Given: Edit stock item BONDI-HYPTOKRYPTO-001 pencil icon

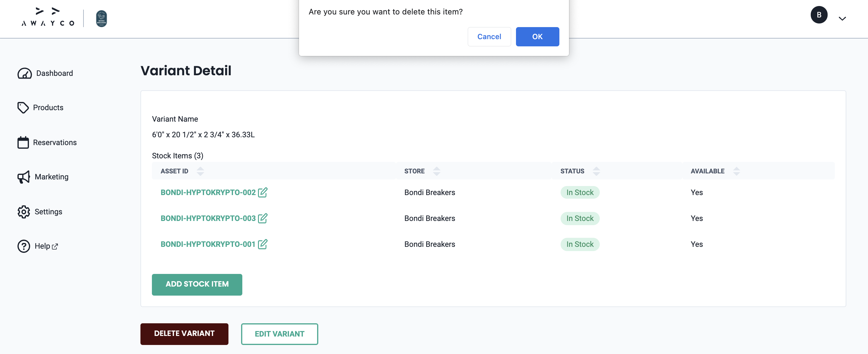Looking at the screenshot, I should (x=263, y=244).
